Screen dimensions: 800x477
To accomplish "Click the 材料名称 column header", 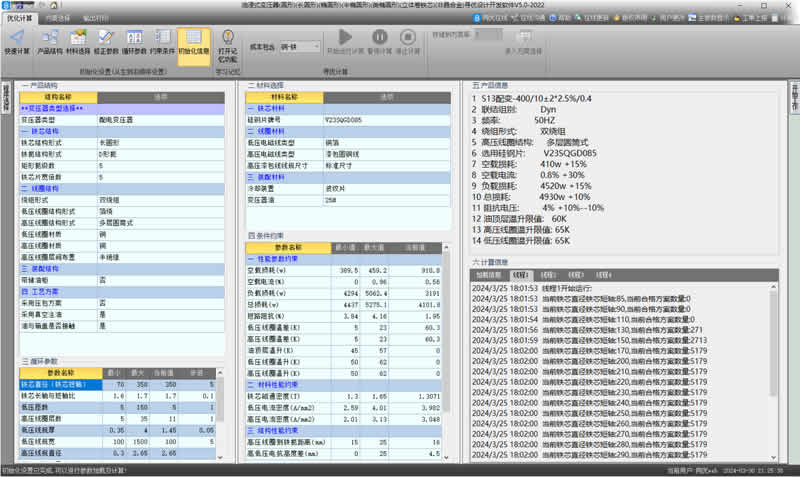I will coord(284,97).
